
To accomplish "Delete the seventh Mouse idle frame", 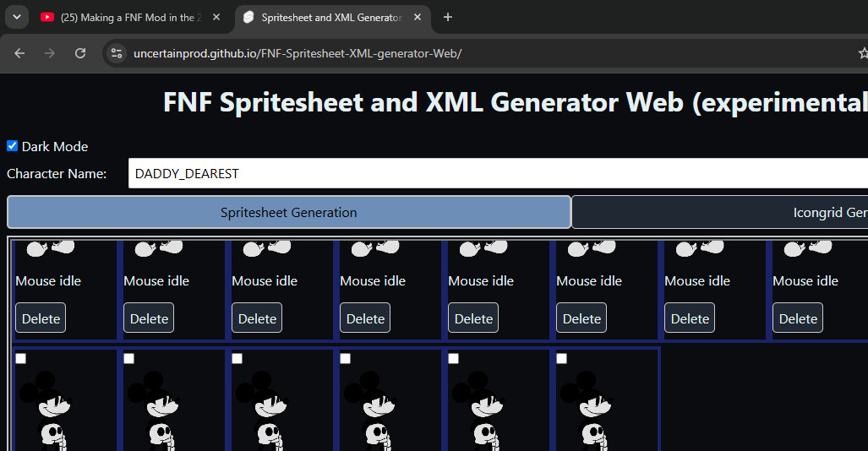I will tap(690, 318).
